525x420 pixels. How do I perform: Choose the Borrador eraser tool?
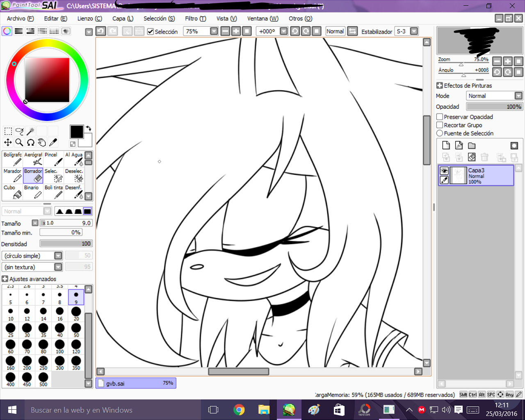click(33, 176)
